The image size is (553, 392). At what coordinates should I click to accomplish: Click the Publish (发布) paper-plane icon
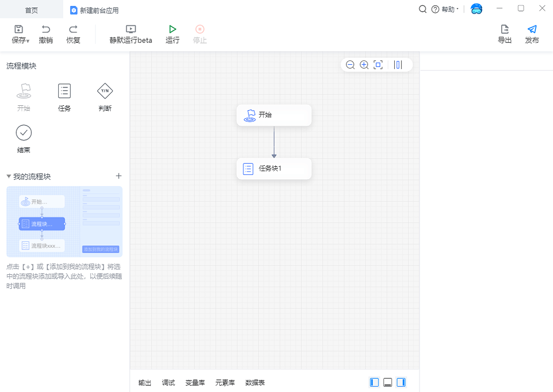(532, 29)
